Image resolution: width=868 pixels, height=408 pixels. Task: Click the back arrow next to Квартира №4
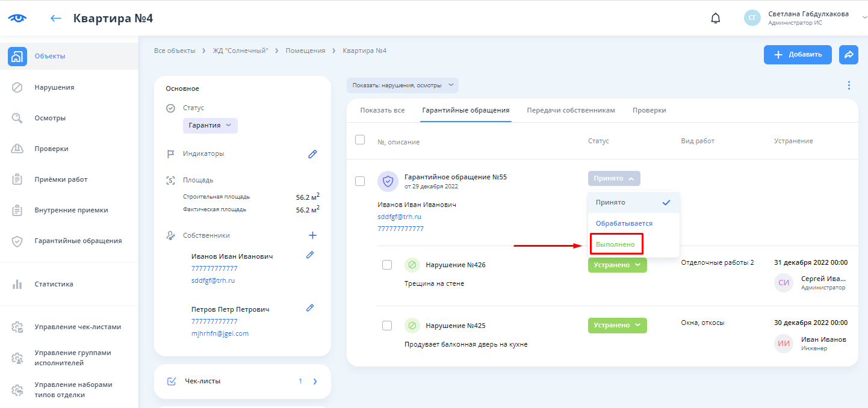coord(56,18)
